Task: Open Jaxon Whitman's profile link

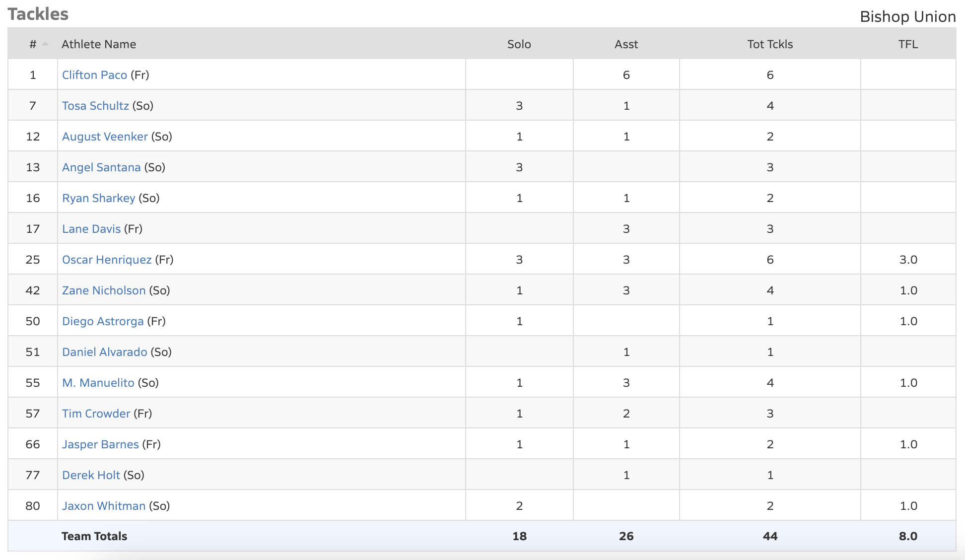Action: tap(104, 506)
